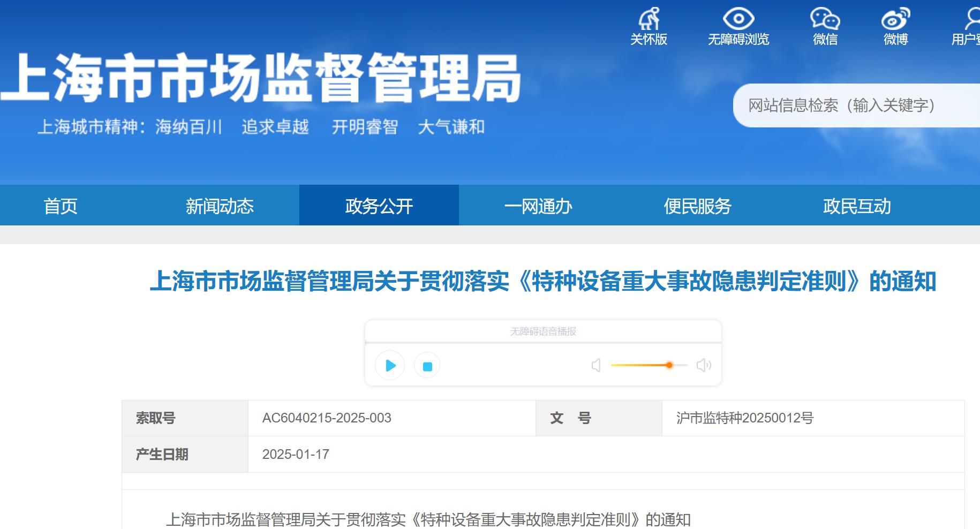Click the user login icon
This screenshot has height=529, width=980.
[x=972, y=19]
